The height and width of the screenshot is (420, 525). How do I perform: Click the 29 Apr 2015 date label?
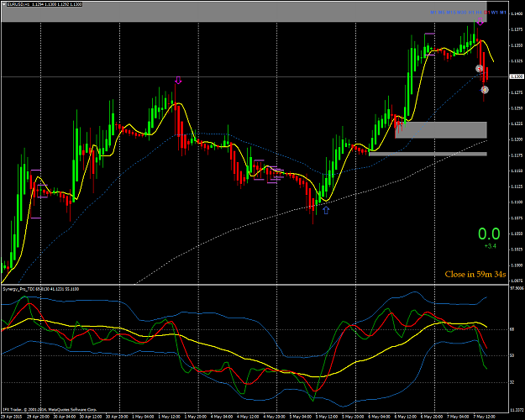point(12,417)
